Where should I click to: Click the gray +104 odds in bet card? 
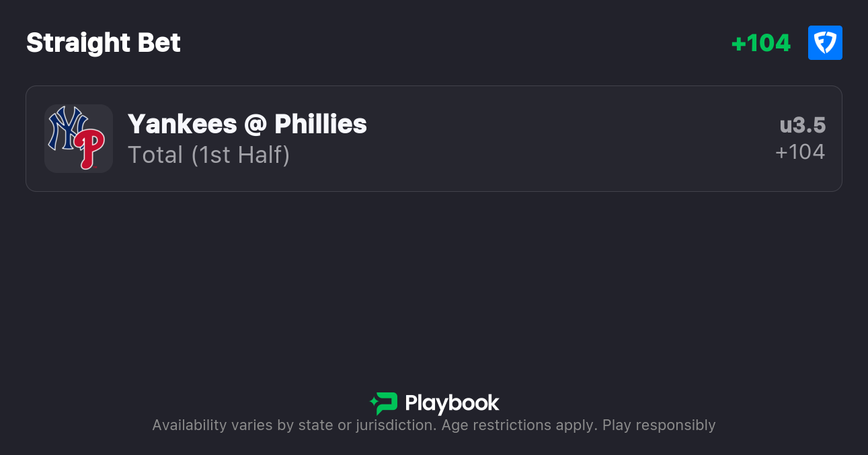800,152
